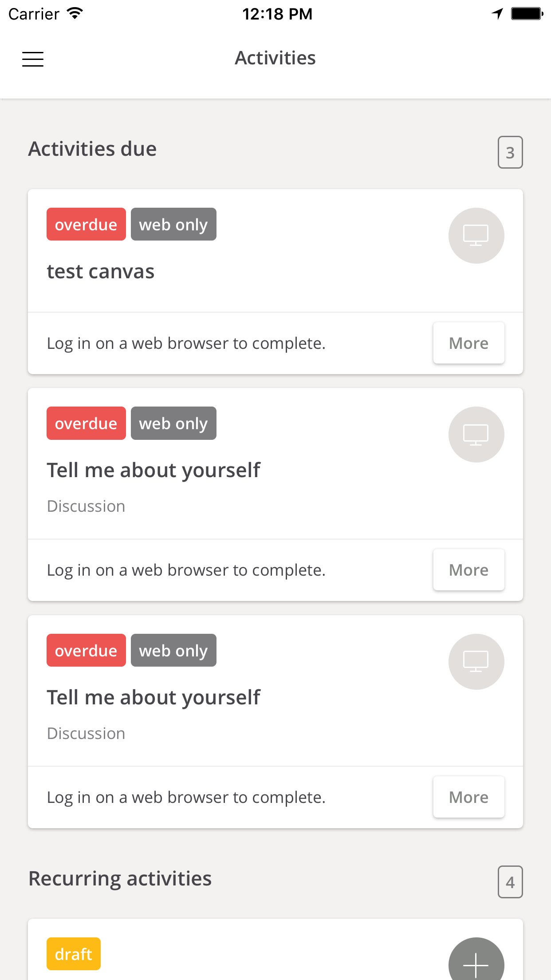Viewport: 551px width, 980px height.
Task: Open the test canvas activity title
Action: [101, 271]
